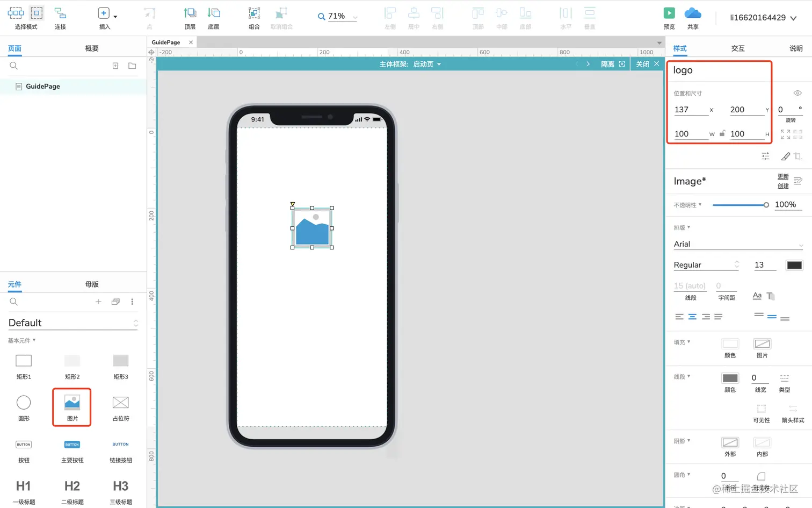This screenshot has width=812, height=508.
Task: Close the GuidePage tab
Action: pyautogui.click(x=191, y=42)
